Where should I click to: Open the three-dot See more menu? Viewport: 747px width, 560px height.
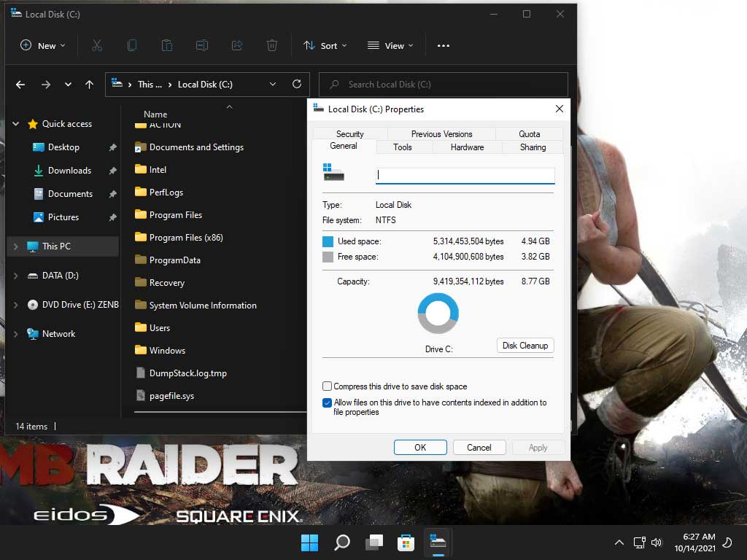[x=444, y=46]
